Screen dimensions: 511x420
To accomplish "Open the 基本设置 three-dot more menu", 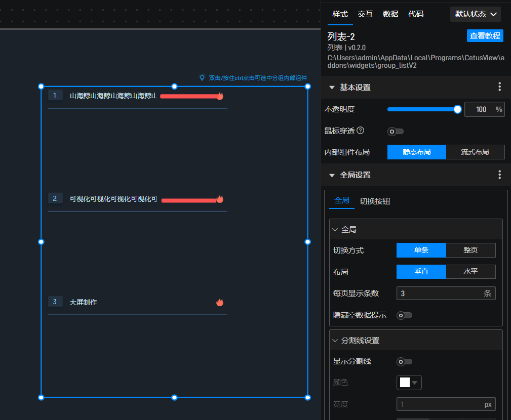I will pyautogui.click(x=499, y=87).
